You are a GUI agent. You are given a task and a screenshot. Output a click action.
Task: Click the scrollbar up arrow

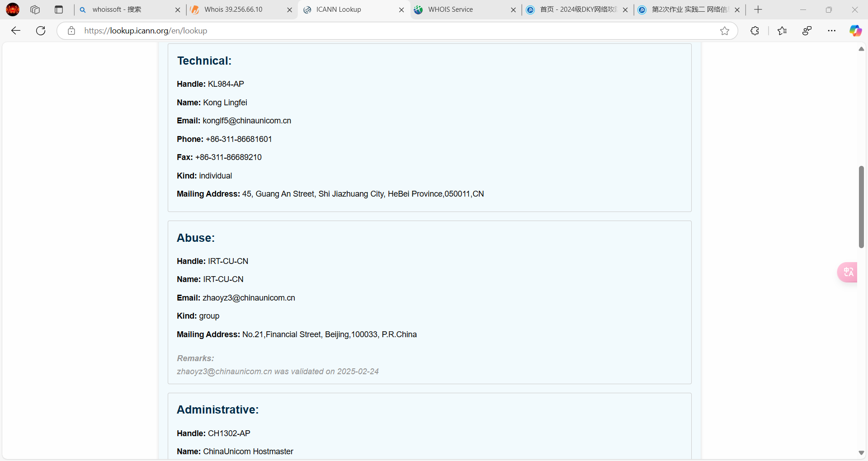click(861, 49)
